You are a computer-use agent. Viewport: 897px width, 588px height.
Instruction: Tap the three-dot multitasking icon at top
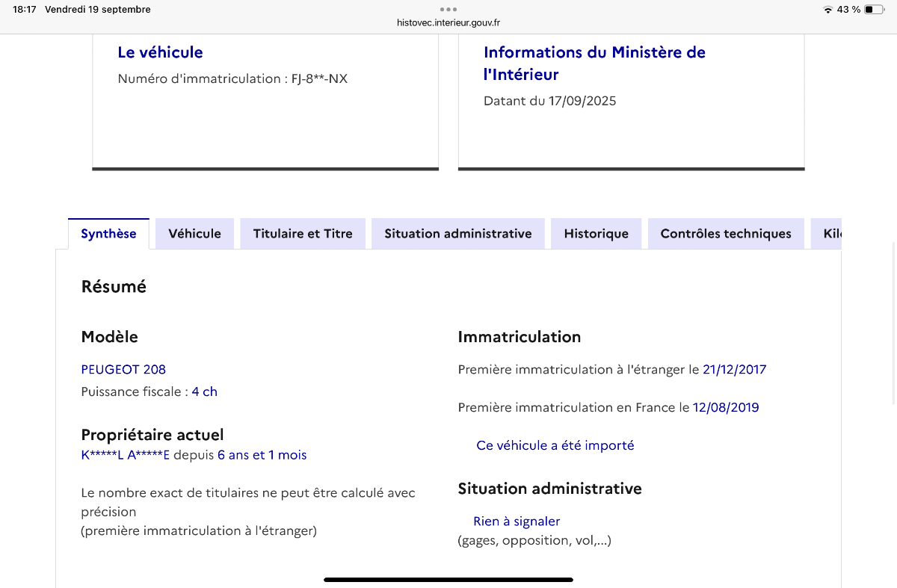coord(449,9)
